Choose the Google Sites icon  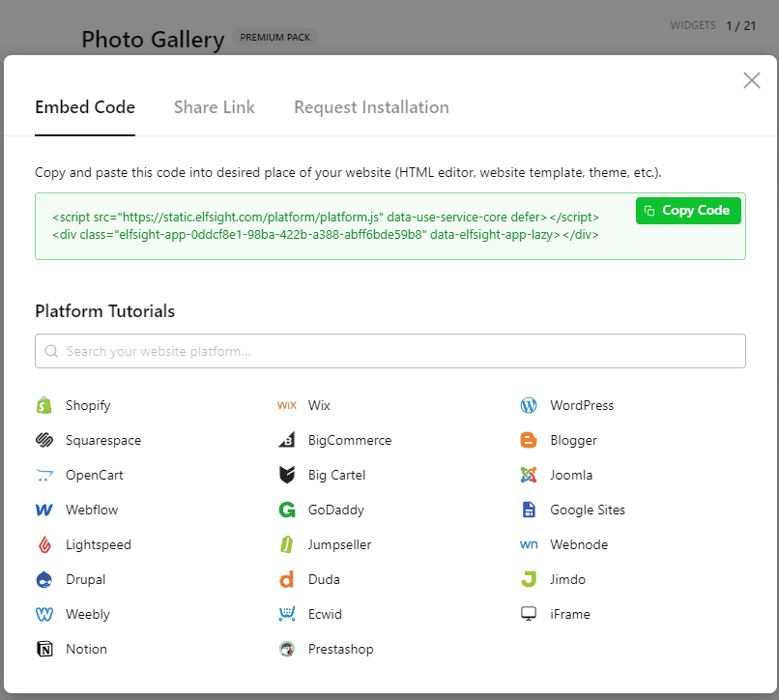click(528, 510)
